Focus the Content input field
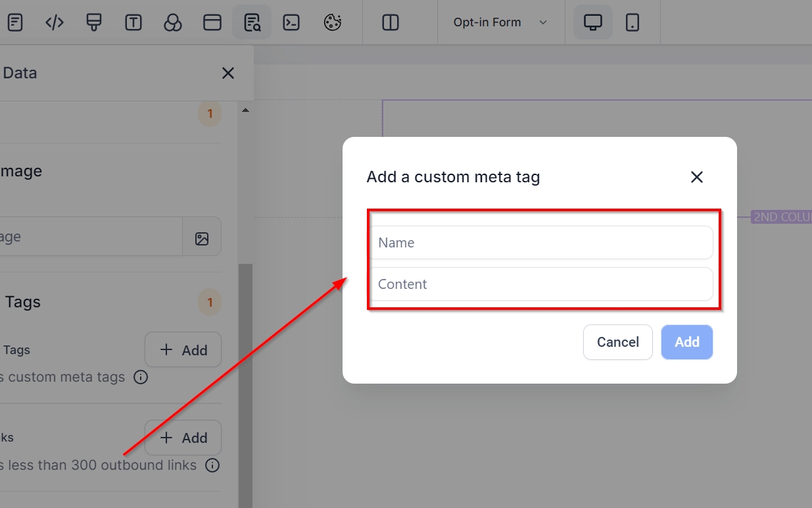Image resolution: width=812 pixels, height=508 pixels. click(x=540, y=284)
